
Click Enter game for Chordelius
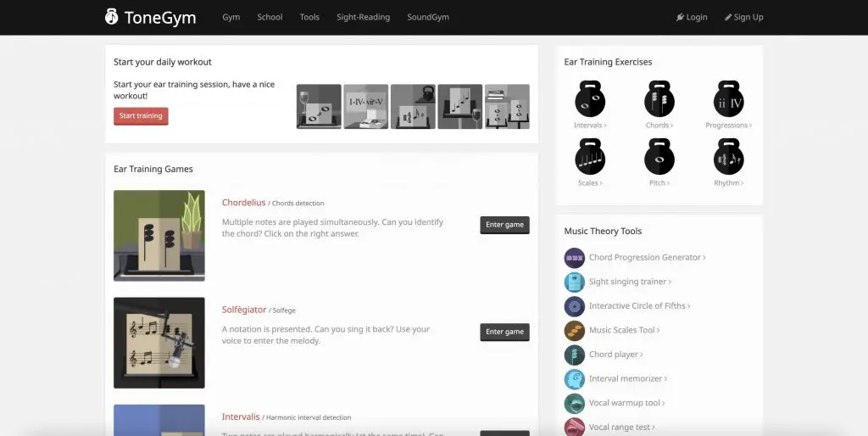505,225
